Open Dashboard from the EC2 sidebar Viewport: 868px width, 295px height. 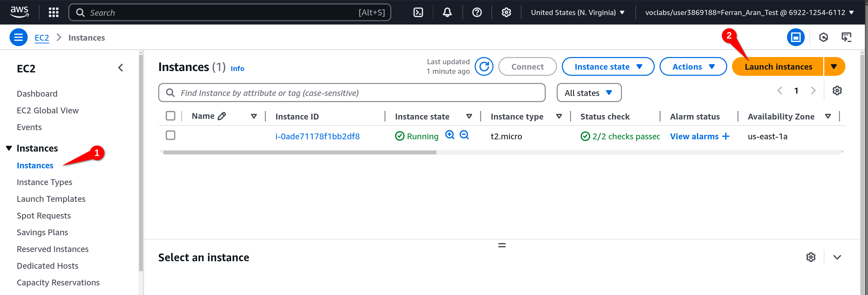pos(37,94)
